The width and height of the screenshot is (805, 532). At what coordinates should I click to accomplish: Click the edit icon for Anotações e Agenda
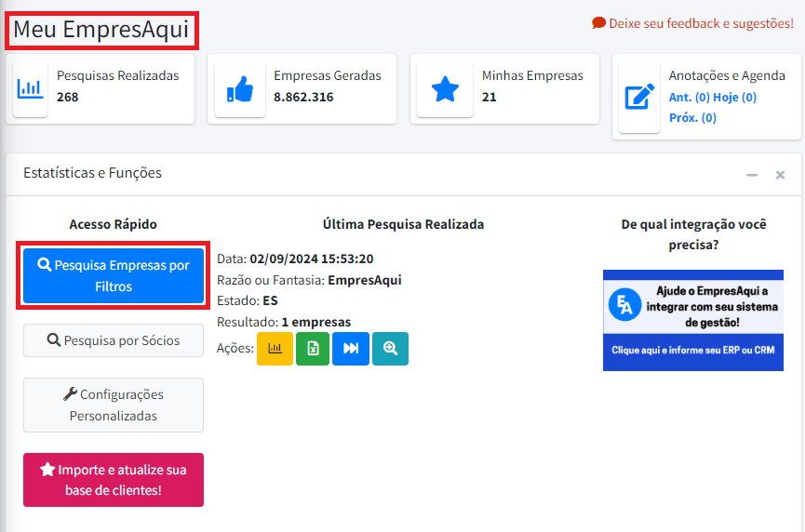(638, 97)
